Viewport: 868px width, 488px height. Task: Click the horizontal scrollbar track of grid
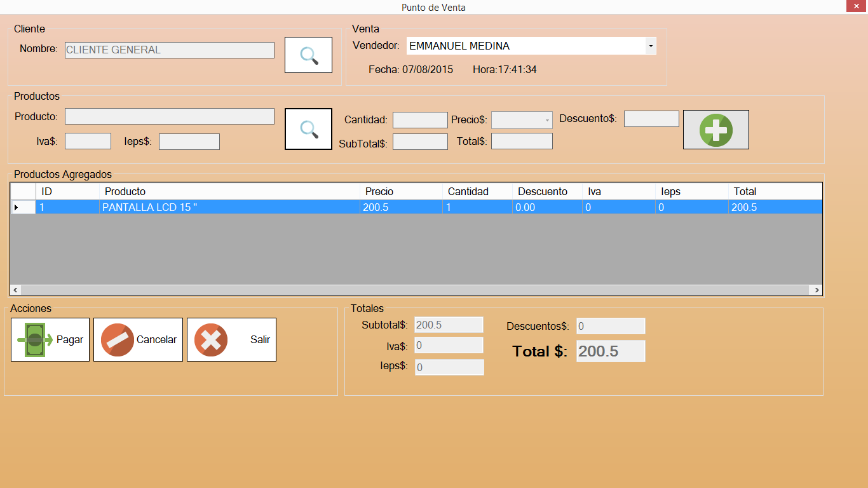coord(416,290)
